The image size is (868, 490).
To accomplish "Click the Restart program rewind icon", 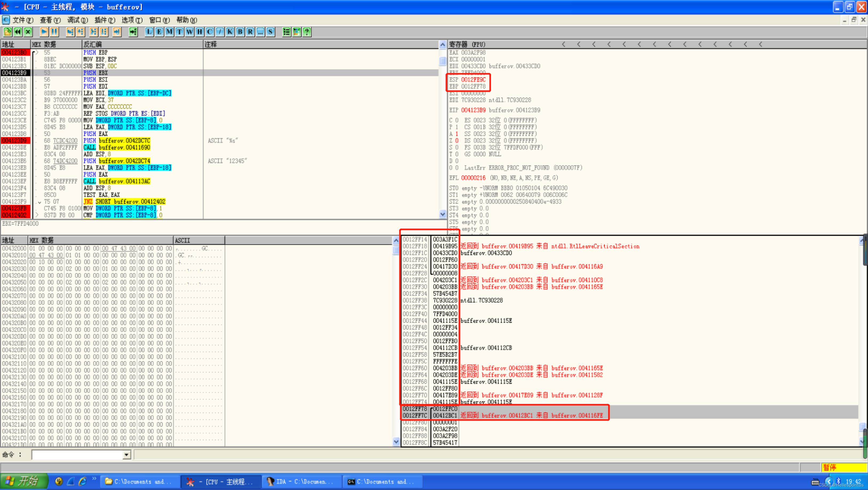I will (18, 32).
